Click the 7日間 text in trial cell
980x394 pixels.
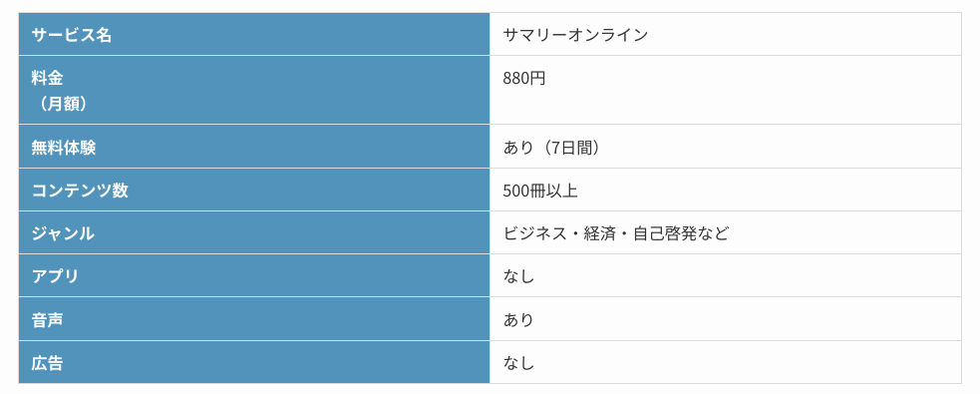(571, 148)
